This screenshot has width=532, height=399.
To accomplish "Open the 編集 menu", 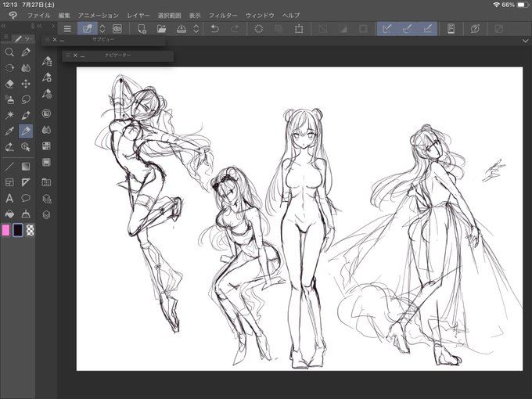I will (x=64, y=16).
